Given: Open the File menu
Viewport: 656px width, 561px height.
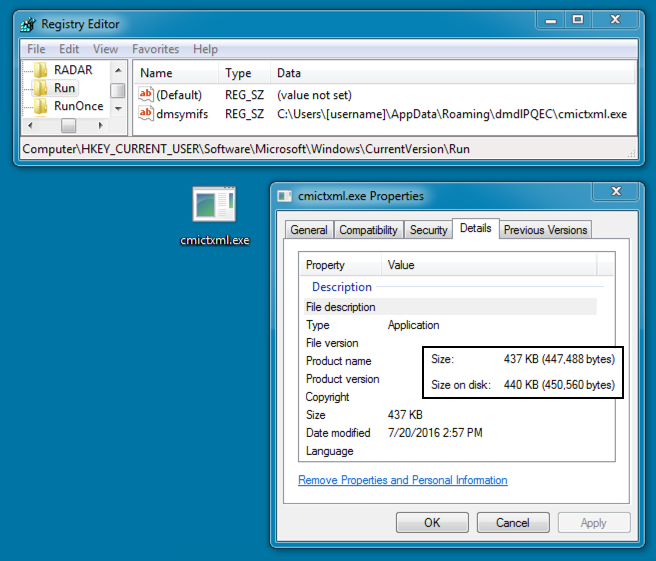Looking at the screenshot, I should click(36, 49).
